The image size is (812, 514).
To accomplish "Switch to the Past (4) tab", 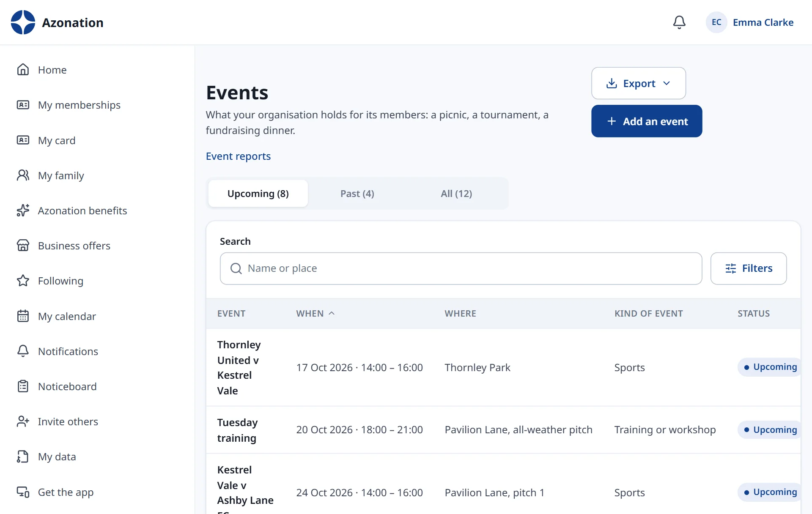I will point(357,194).
